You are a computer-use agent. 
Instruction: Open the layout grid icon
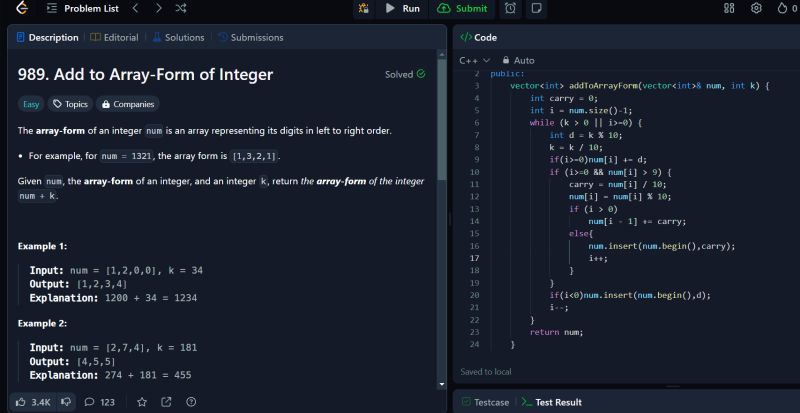729,8
